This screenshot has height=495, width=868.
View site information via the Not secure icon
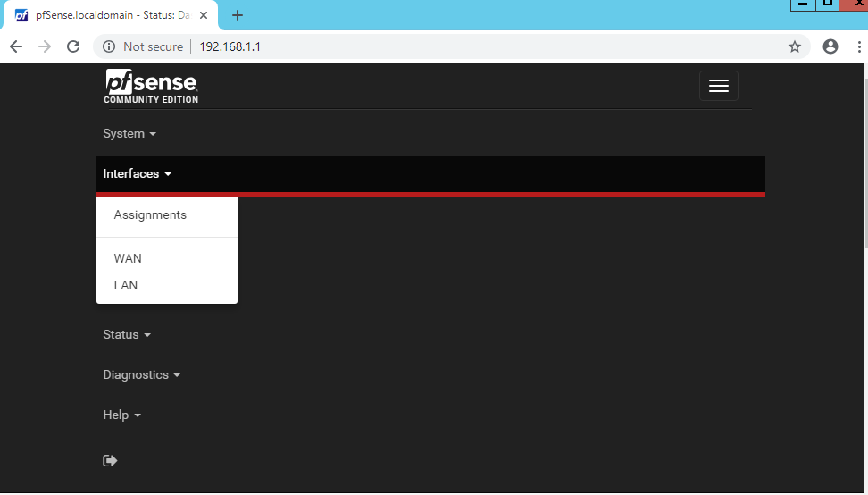coord(109,46)
